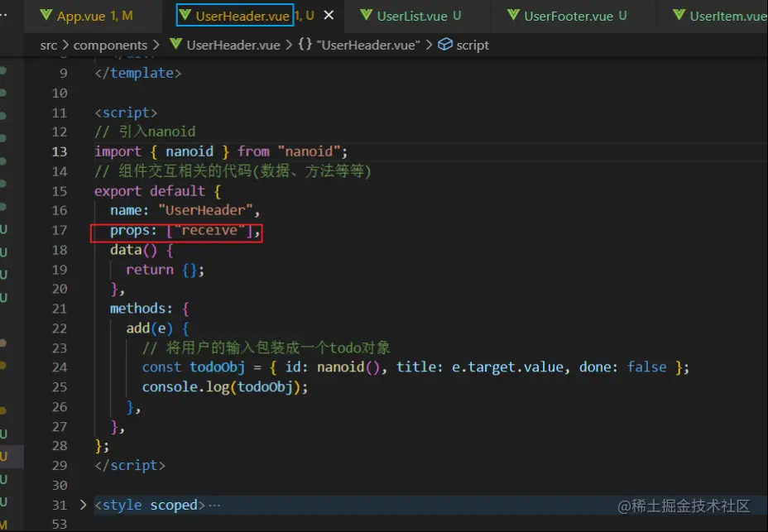
Task: Click UserHeader.vue file in breadcrumb
Action: (233, 45)
